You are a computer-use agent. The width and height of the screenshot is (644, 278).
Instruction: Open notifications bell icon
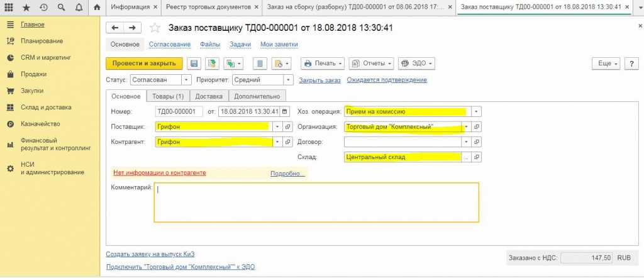point(77,8)
